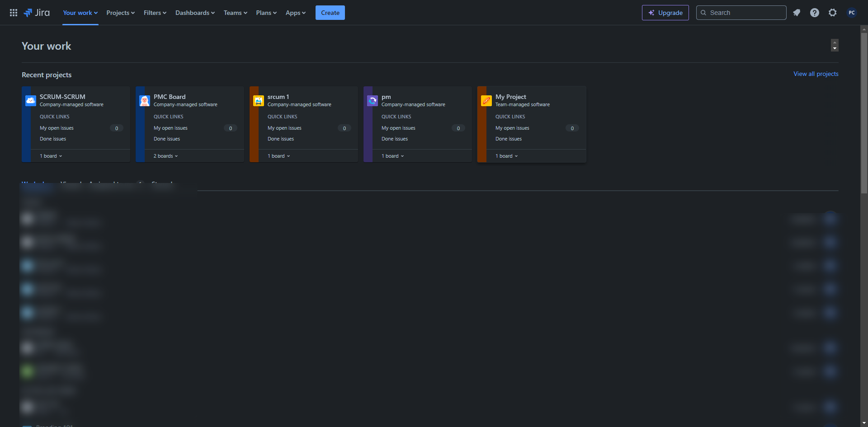The height and width of the screenshot is (427, 868).
Task: Click the My Project avatar icon
Action: click(486, 100)
